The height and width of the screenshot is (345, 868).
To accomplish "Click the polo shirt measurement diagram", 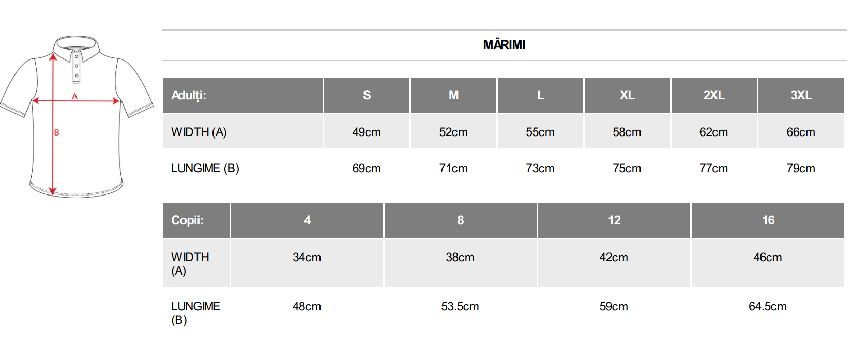I will pos(77,117).
